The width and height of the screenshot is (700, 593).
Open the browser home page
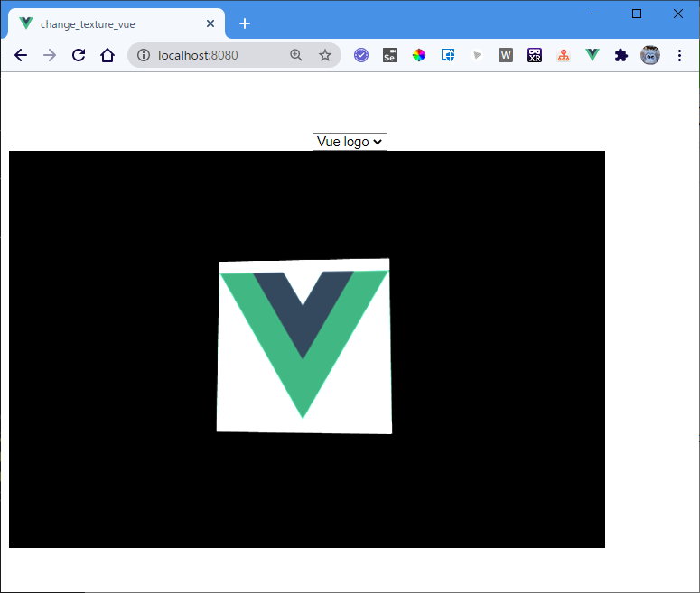pos(107,55)
